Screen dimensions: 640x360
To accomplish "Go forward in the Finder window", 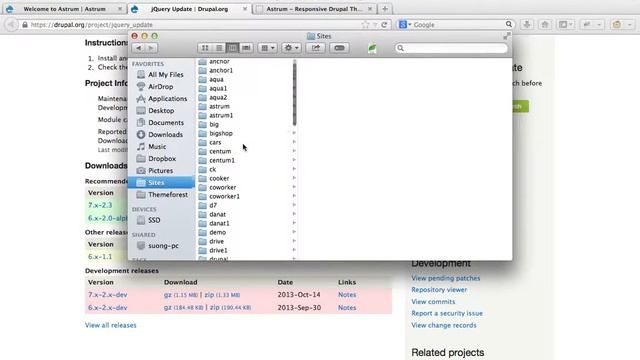I will point(151,48).
